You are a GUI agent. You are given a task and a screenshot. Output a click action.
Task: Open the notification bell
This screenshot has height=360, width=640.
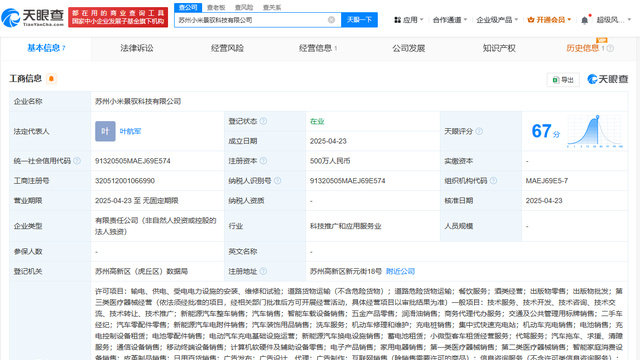(585, 20)
